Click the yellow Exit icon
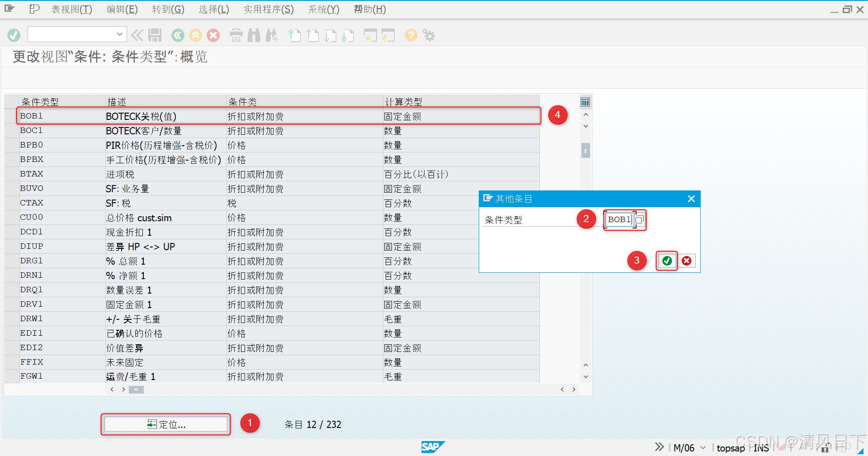868x456 pixels. click(195, 35)
